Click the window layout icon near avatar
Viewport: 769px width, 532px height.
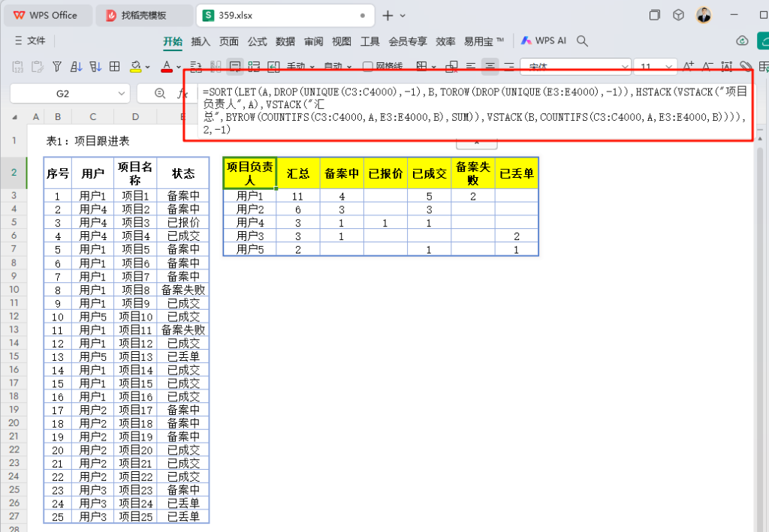point(654,15)
